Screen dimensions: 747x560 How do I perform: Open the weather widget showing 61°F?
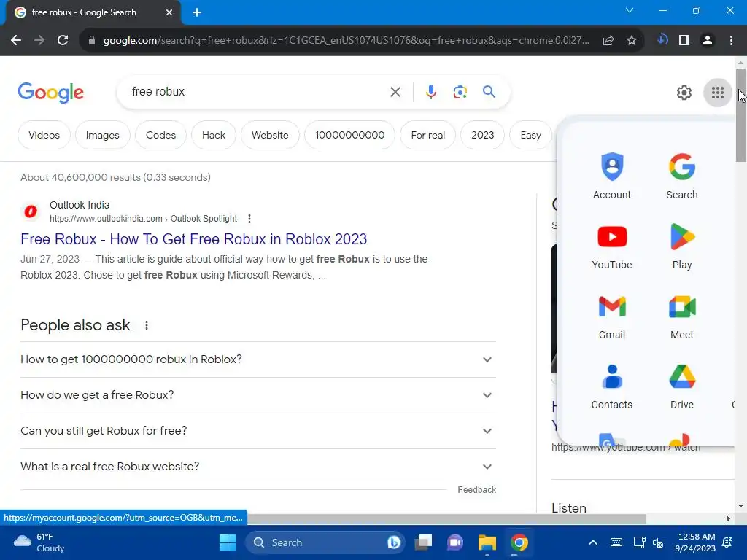39,542
